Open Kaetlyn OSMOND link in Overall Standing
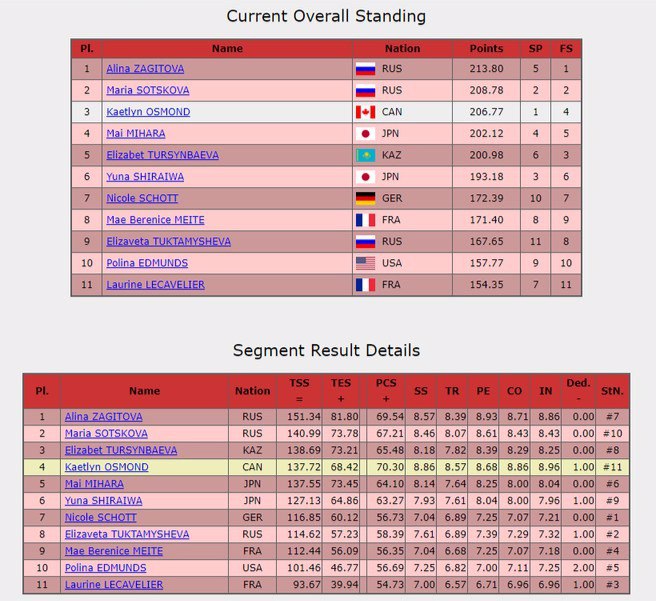The width and height of the screenshot is (656, 601). pos(148,112)
